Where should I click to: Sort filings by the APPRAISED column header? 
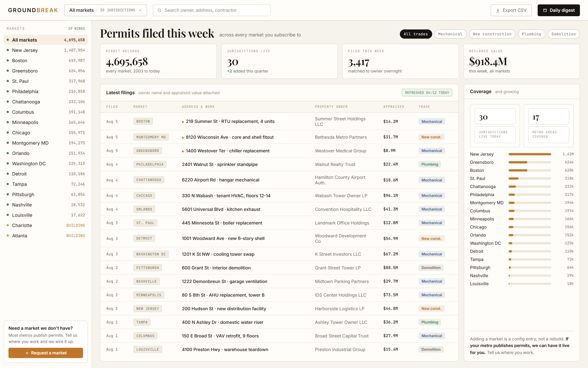tap(394, 107)
